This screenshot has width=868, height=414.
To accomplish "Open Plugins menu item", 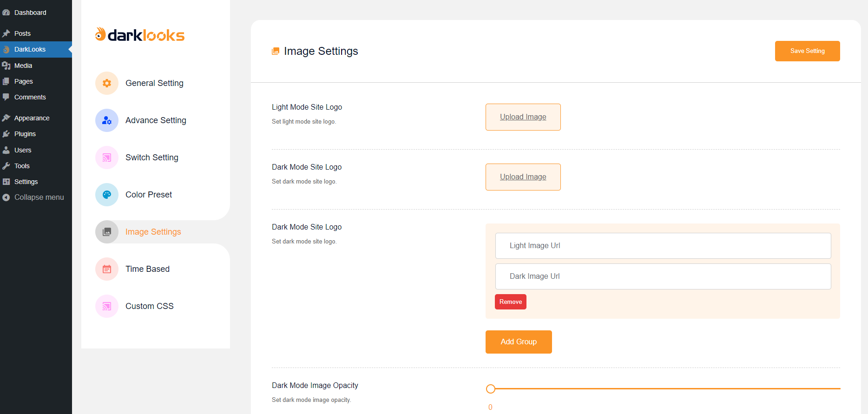I will click(x=25, y=134).
